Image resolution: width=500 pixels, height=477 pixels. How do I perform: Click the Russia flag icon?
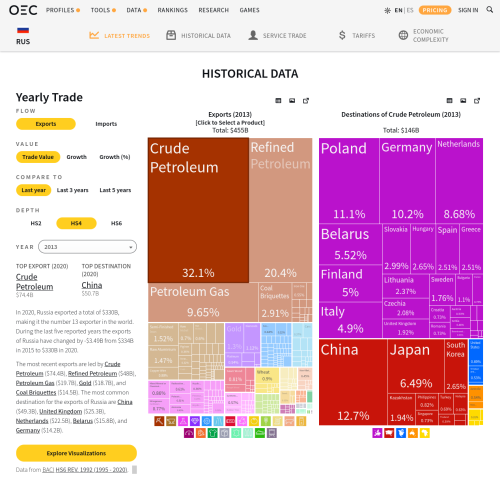click(23, 30)
